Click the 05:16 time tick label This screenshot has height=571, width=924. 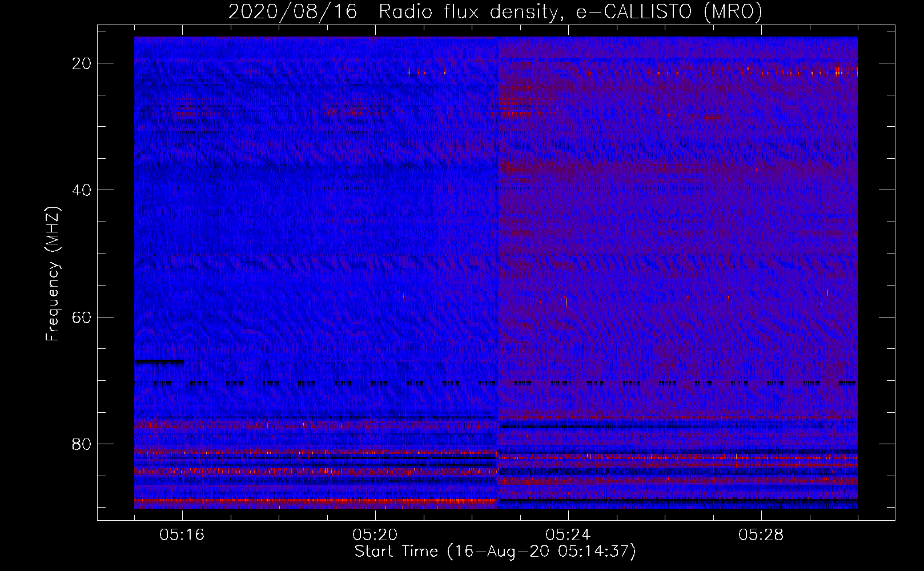coord(182,535)
